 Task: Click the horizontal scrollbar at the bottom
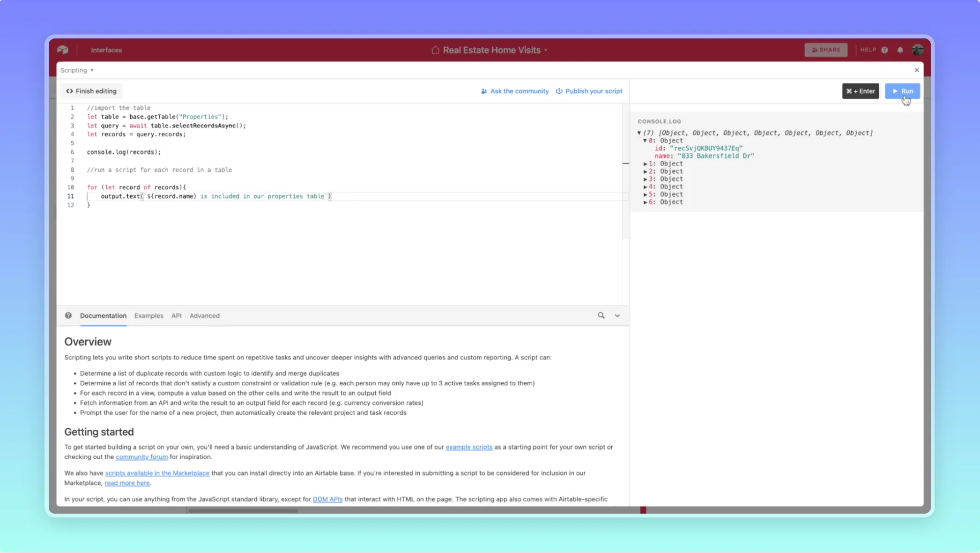(243, 511)
